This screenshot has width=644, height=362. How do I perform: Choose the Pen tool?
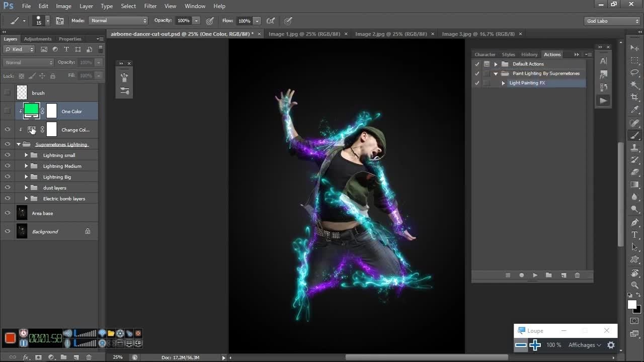pyautogui.click(x=635, y=222)
